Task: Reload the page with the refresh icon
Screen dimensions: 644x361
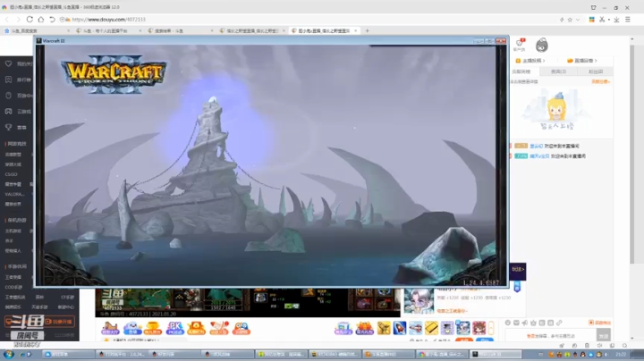Action: click(30, 20)
